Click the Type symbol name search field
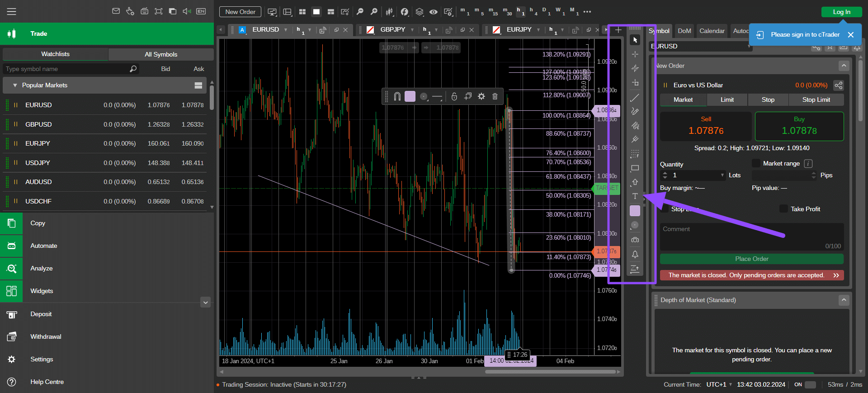This screenshot has width=868, height=393. click(71, 69)
